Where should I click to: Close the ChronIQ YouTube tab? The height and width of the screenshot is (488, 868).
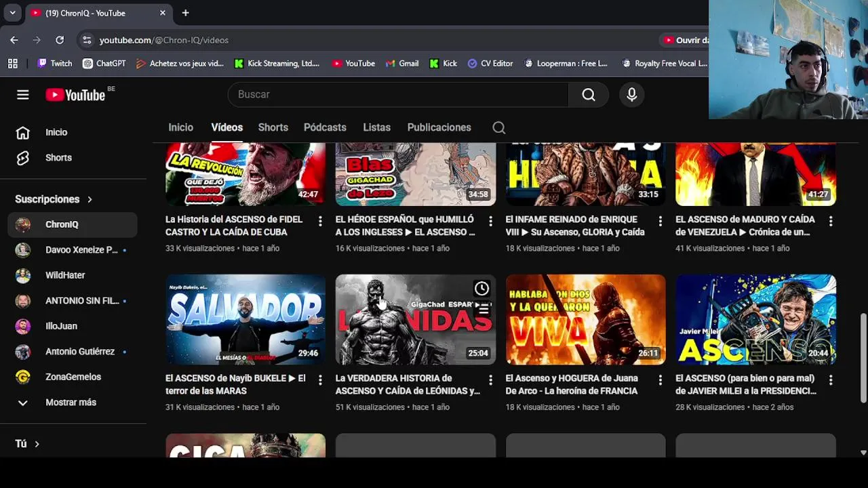tap(163, 13)
